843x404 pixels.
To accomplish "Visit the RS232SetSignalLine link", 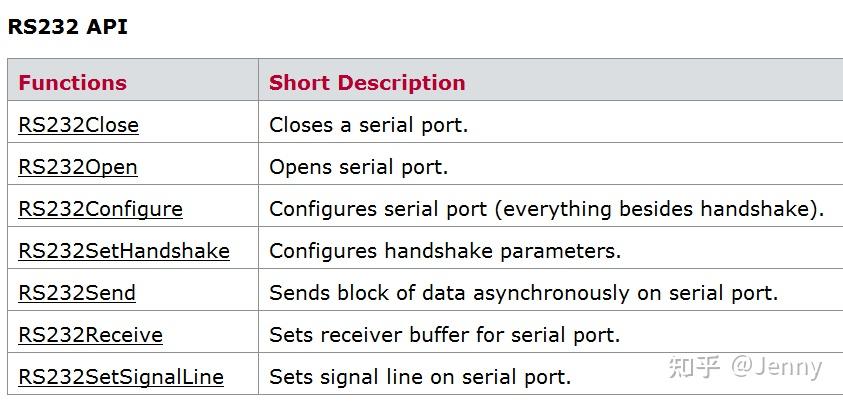I will pos(121,377).
